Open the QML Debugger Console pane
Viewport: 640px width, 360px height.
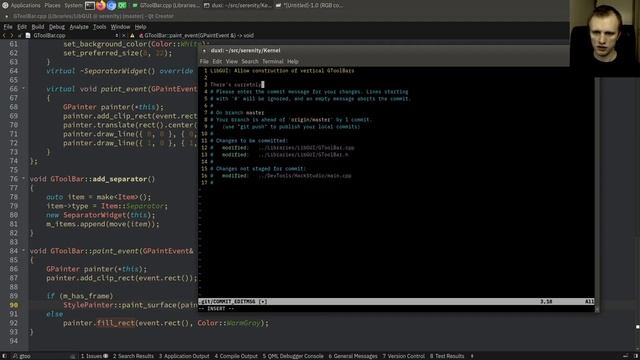(x=293, y=356)
